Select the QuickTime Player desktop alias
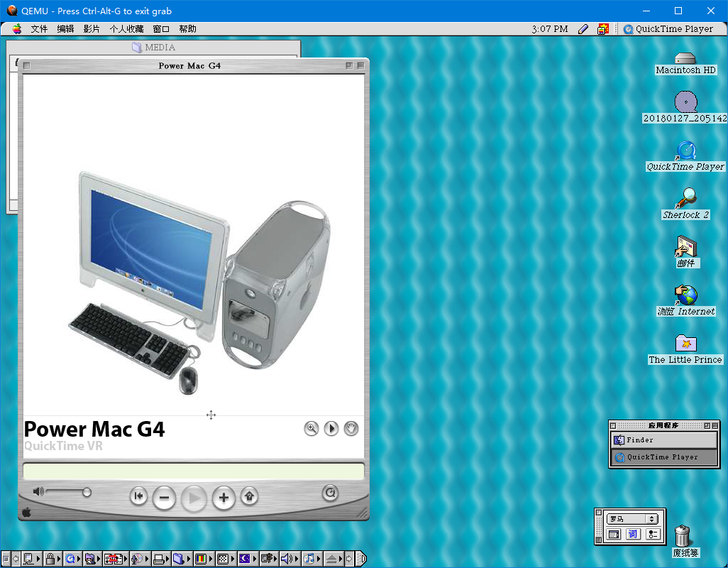 click(x=685, y=156)
